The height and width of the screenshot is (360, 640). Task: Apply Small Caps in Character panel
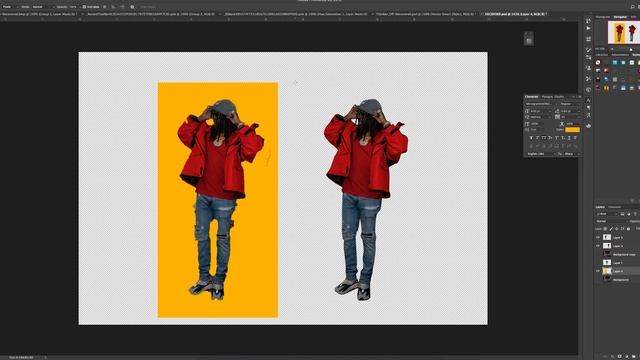click(x=550, y=138)
